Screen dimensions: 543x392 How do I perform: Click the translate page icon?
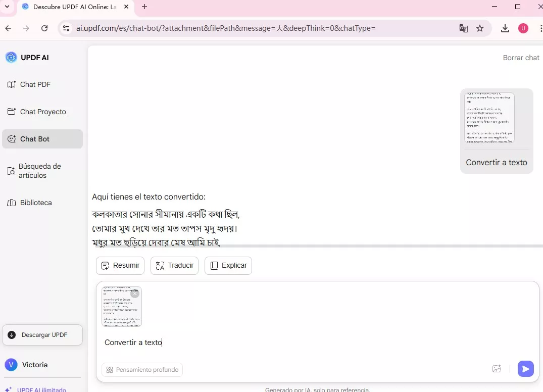tap(463, 28)
